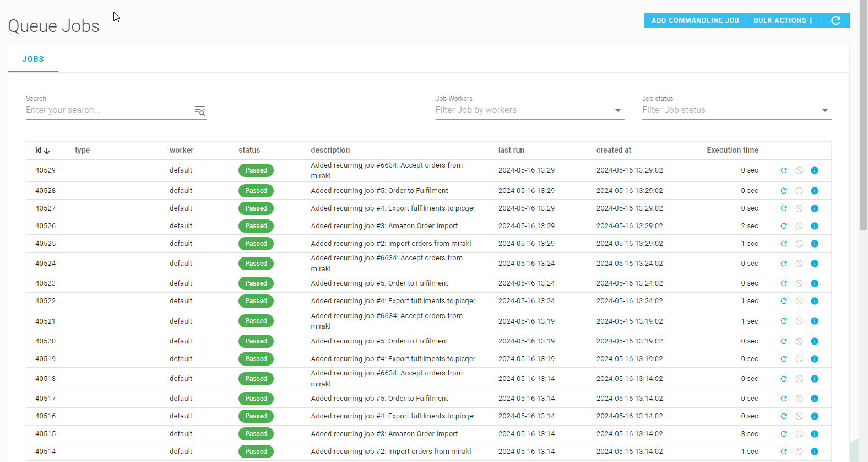
Task: Retry job 40527 via its reload icon
Action: pyautogui.click(x=784, y=208)
